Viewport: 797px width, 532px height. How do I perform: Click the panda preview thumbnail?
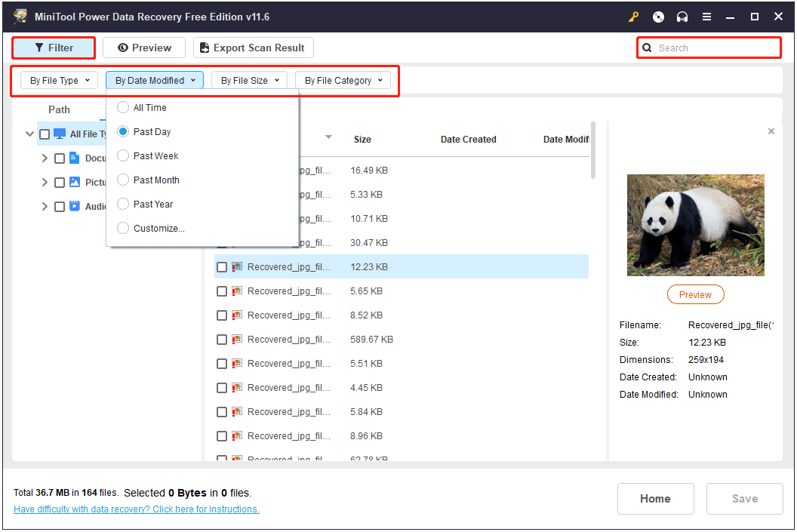point(695,225)
